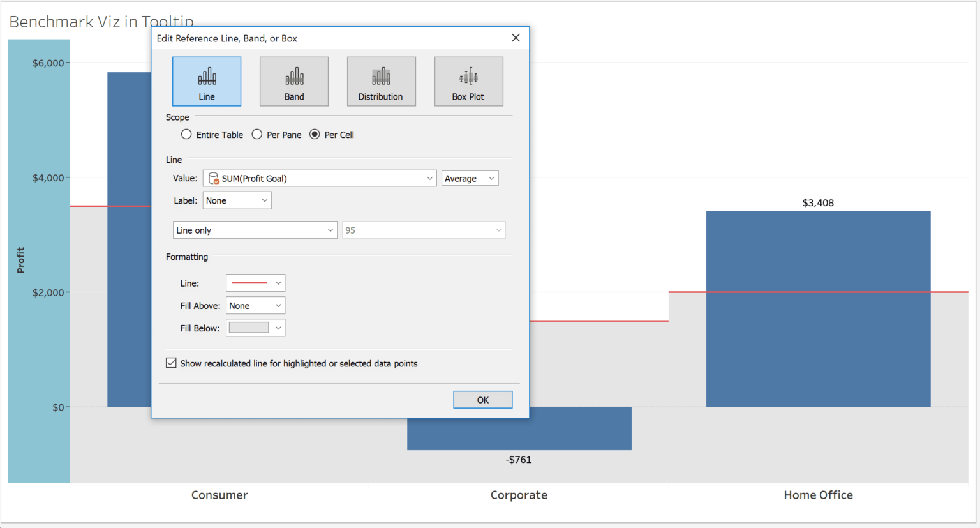980x528 pixels.
Task: Select the Per Cell scope radio button
Action: [x=315, y=135]
